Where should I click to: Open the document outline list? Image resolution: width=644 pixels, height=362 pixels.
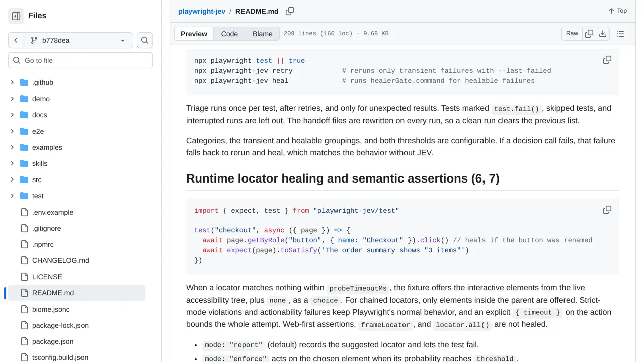620,34
